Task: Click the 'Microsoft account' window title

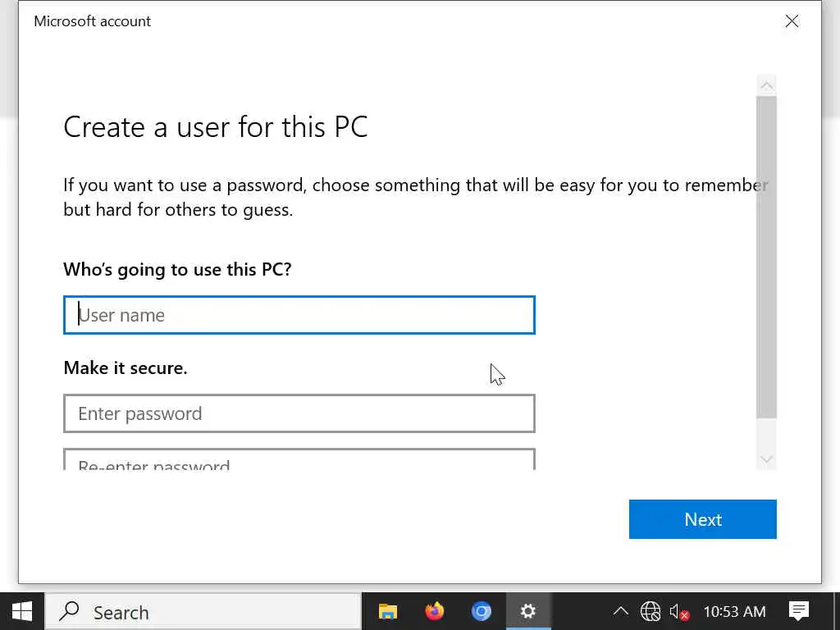Action: tap(92, 21)
